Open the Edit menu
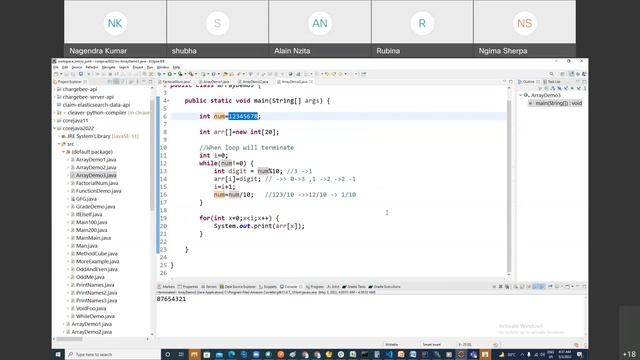This screenshot has height=360, width=640. (x=65, y=67)
